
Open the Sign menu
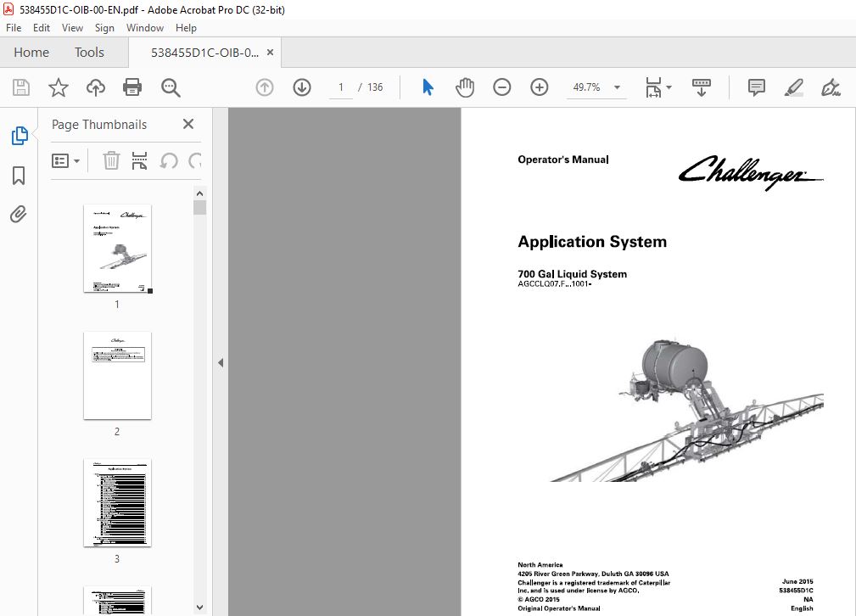pyautogui.click(x=104, y=28)
